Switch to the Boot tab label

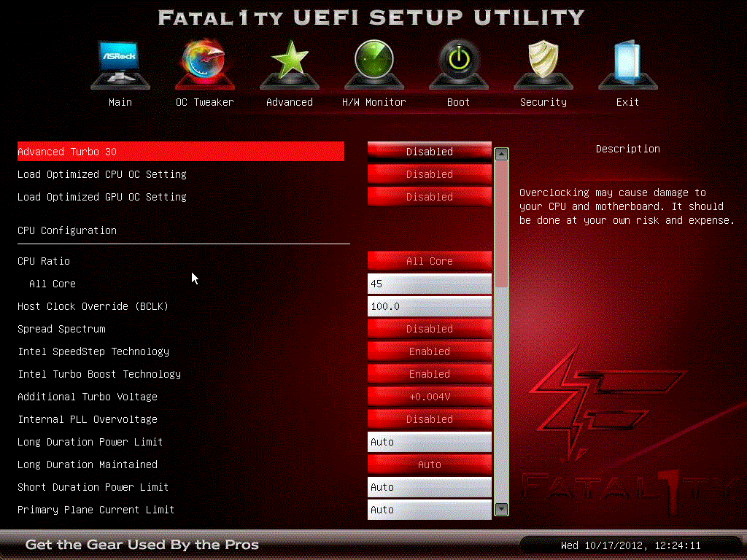[458, 102]
